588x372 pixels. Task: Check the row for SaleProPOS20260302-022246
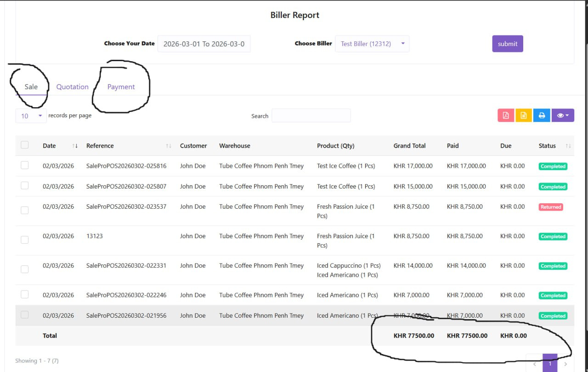pyautogui.click(x=25, y=294)
